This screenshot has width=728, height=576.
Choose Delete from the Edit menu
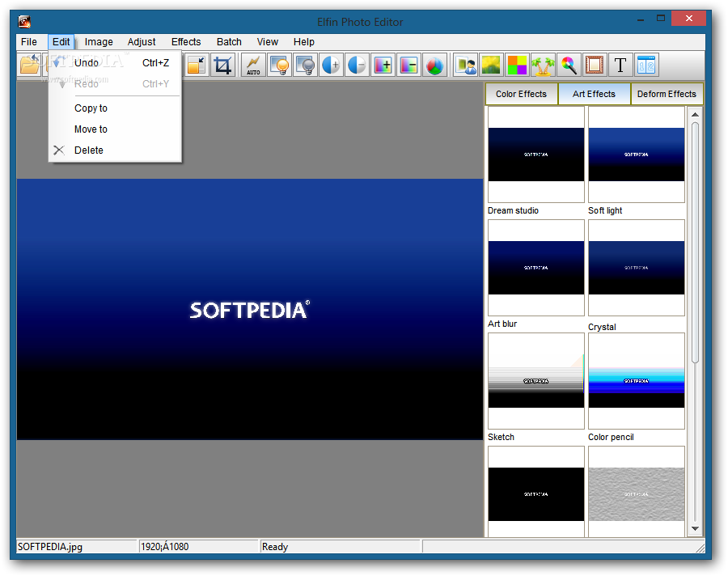click(x=115, y=150)
